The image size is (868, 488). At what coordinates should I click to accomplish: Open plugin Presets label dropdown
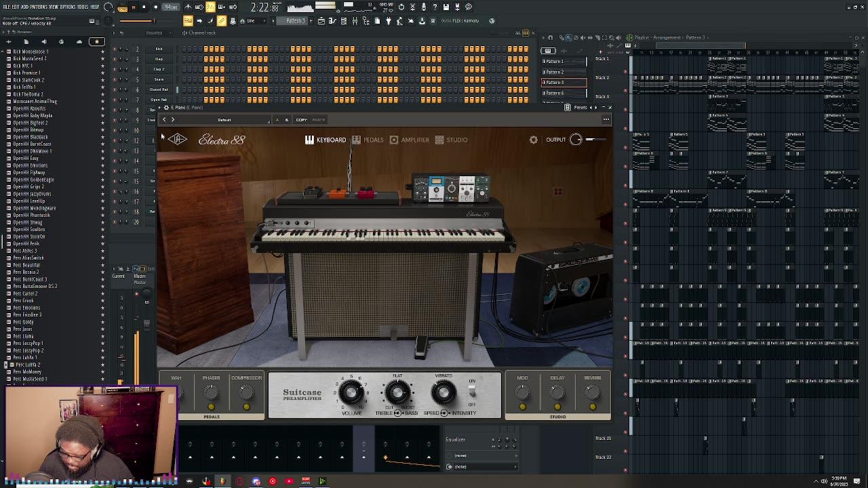(x=580, y=107)
